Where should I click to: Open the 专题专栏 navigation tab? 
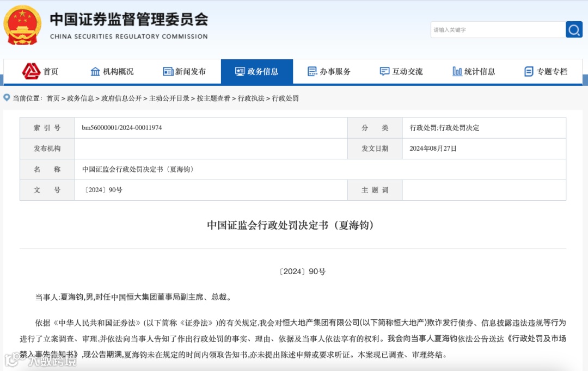[x=552, y=72]
